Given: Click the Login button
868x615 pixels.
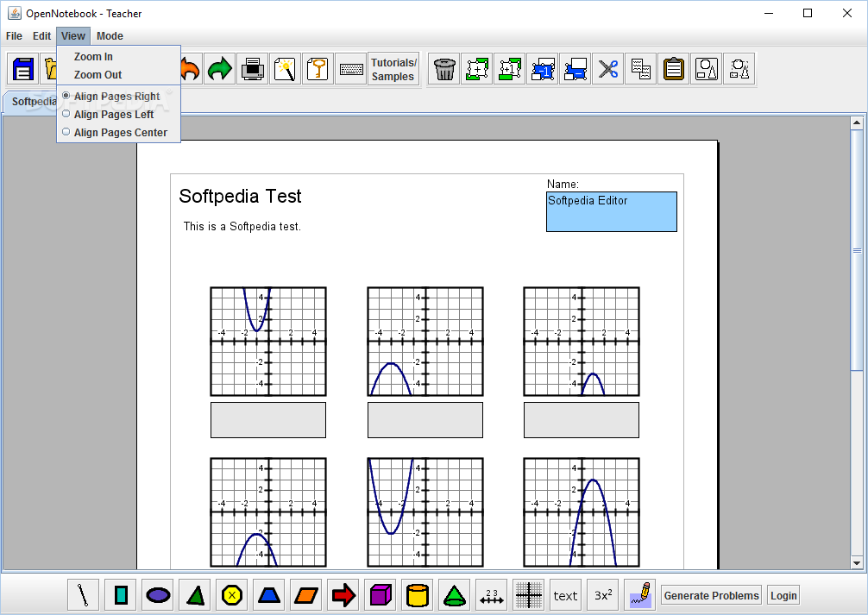Looking at the screenshot, I should pos(783,596).
